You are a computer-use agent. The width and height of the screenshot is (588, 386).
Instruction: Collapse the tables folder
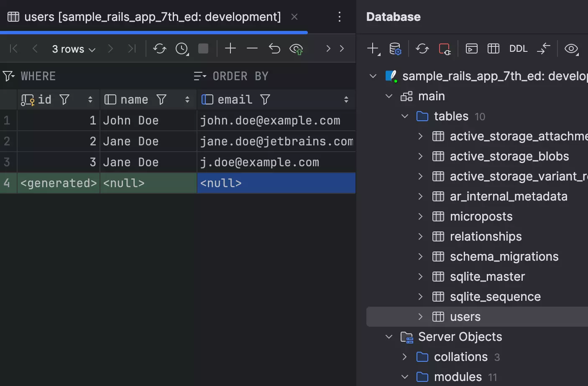tap(404, 116)
